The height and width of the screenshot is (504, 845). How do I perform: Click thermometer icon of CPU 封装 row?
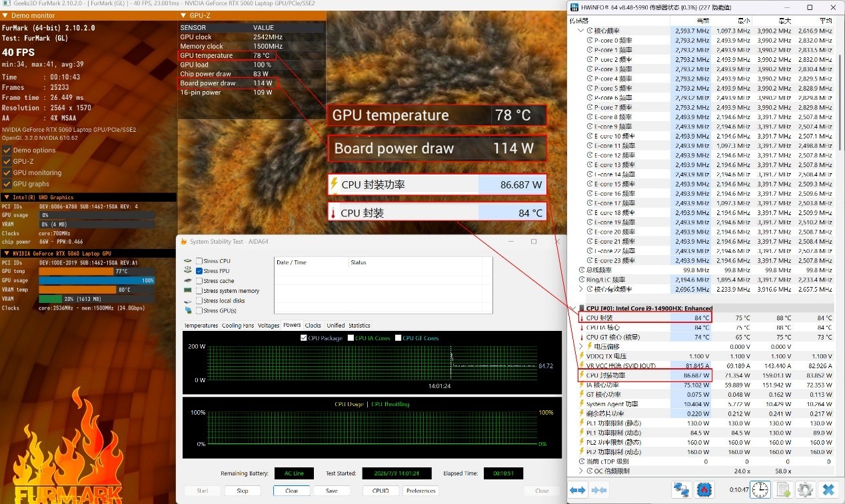pyautogui.click(x=582, y=318)
